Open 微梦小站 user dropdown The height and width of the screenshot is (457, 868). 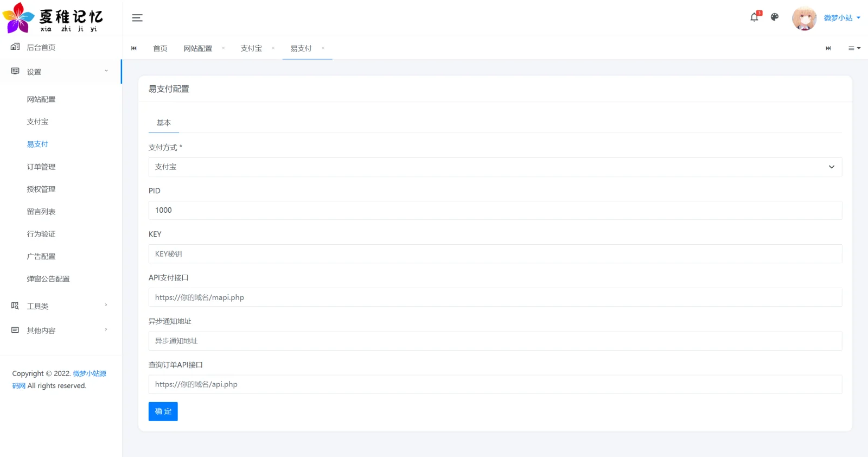[841, 18]
